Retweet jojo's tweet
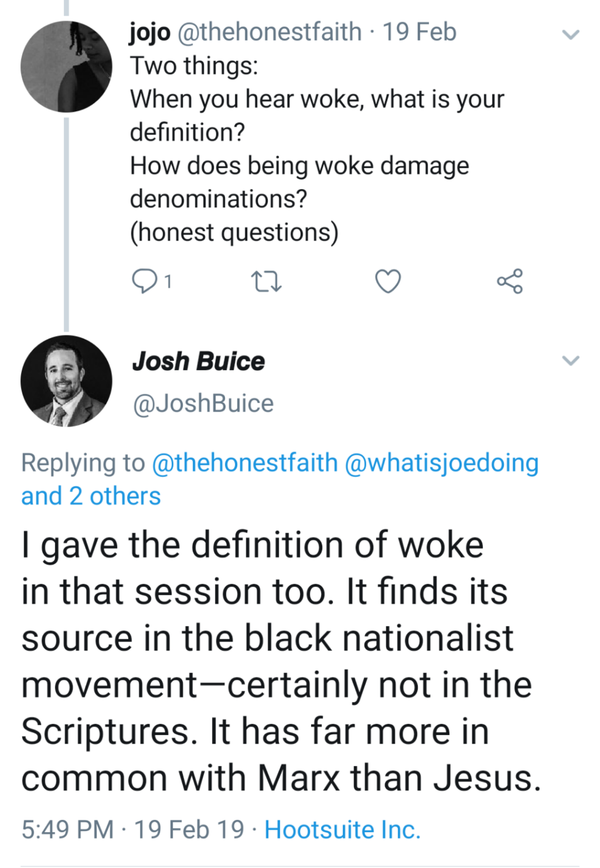600x868 pixels. 266,281
